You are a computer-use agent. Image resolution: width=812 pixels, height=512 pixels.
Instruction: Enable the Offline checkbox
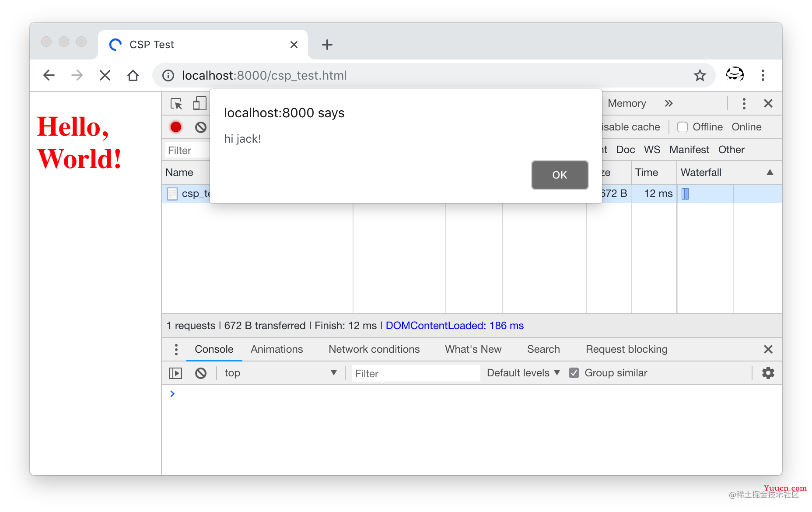(682, 127)
